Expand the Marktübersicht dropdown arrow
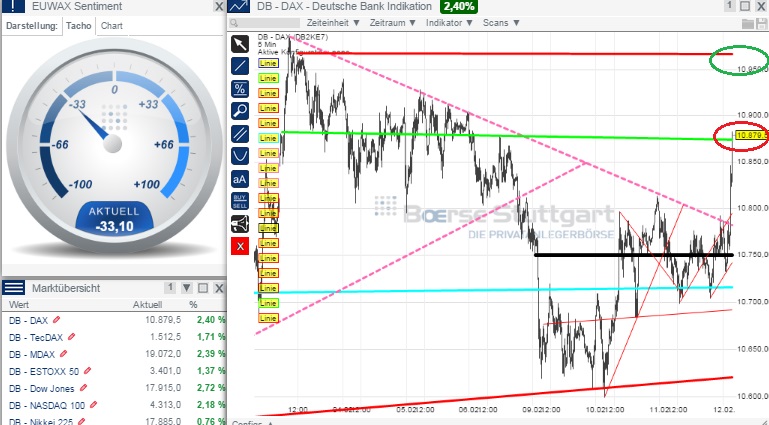 [x=186, y=288]
